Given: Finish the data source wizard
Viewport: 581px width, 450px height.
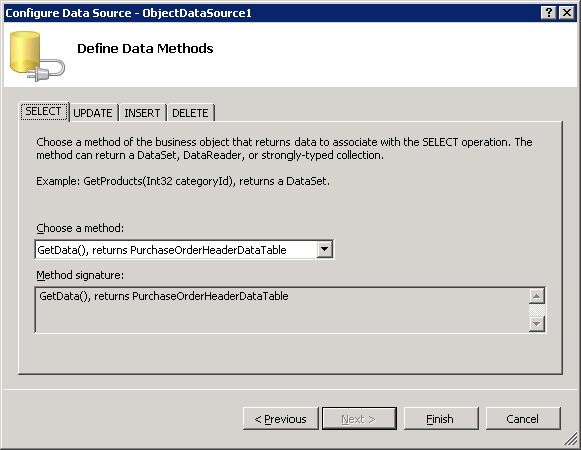Looking at the screenshot, I should tap(441, 419).
